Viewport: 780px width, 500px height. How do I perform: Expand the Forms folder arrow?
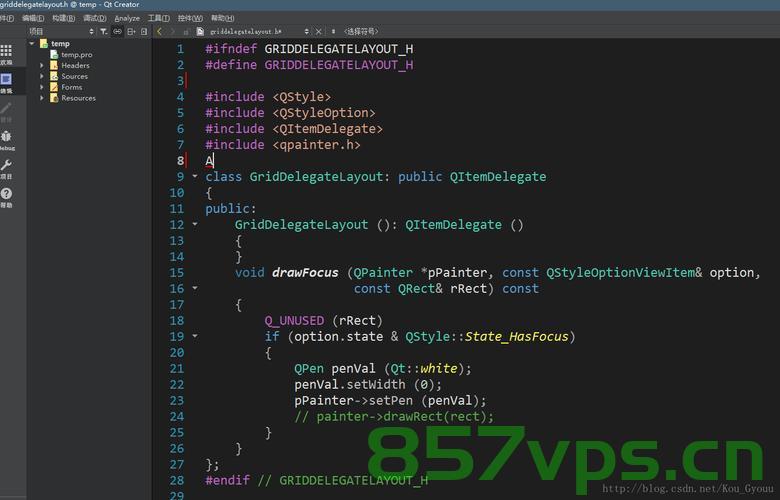[42, 87]
